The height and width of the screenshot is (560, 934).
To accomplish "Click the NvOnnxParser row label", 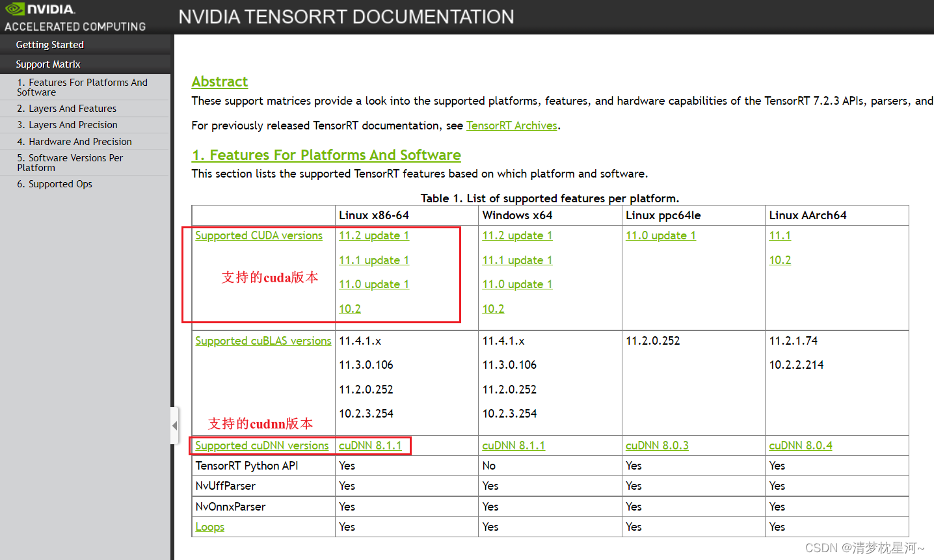I will (230, 507).
